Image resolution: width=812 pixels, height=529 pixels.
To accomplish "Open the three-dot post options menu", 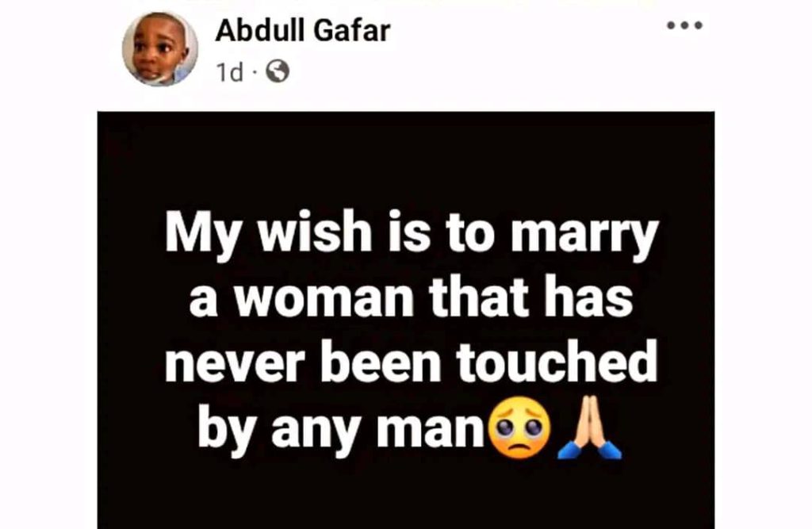I will [684, 25].
